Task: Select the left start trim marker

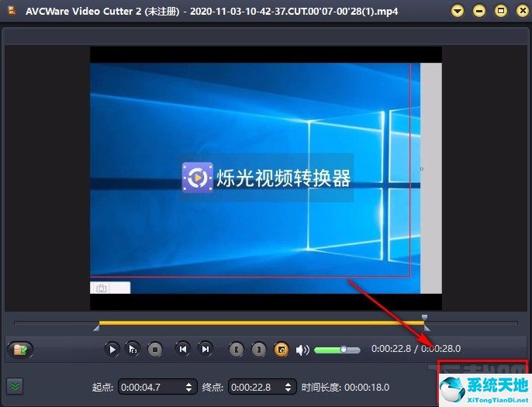Action: tap(96, 328)
